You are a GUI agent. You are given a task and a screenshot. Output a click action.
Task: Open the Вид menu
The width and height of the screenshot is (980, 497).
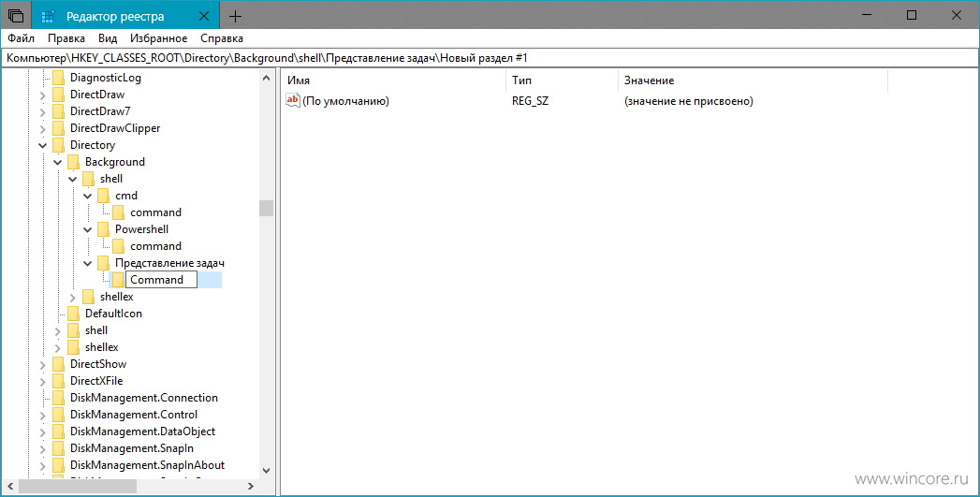point(108,38)
